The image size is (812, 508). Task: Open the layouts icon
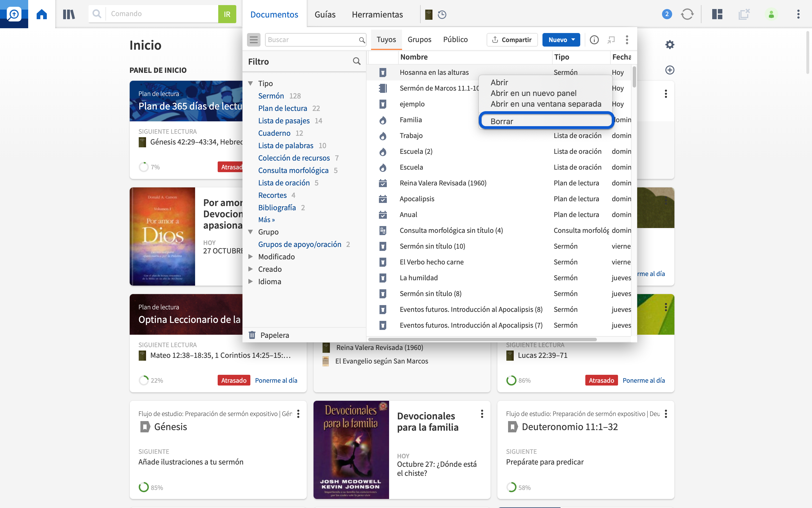click(717, 14)
